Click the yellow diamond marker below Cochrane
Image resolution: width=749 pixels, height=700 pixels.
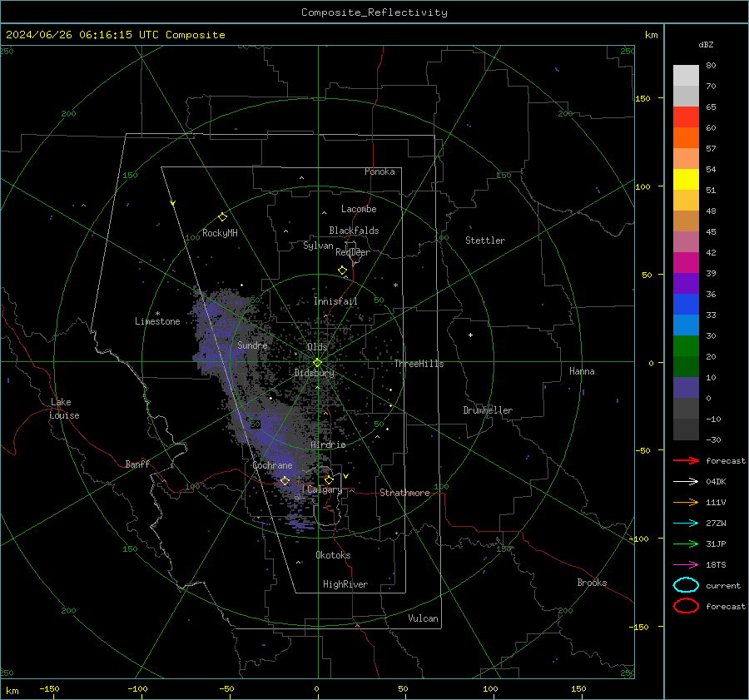pyautogui.click(x=285, y=481)
